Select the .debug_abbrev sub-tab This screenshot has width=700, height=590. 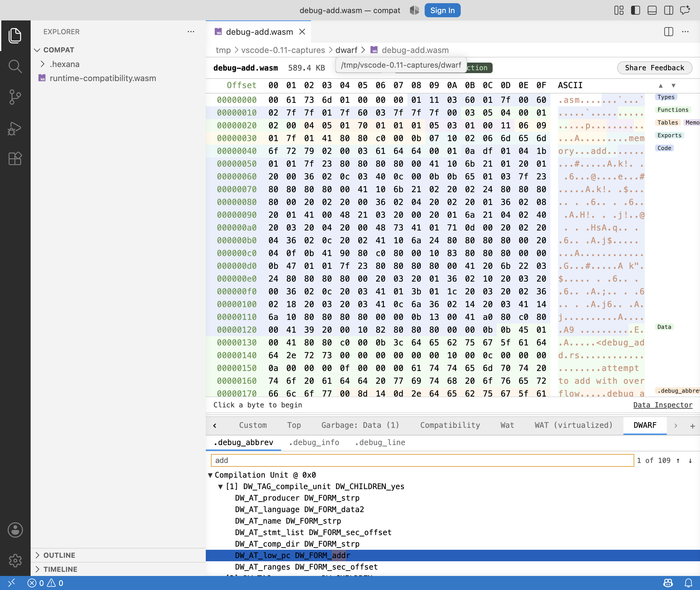point(243,442)
